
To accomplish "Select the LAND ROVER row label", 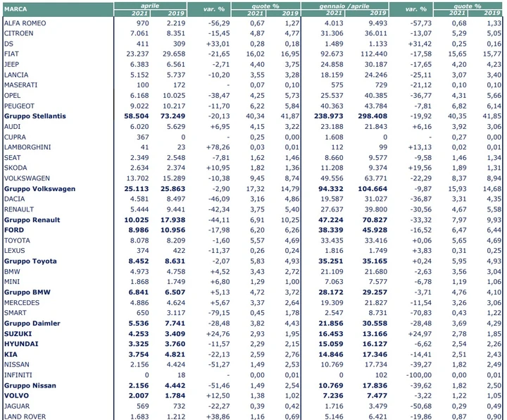I will [25, 416].
